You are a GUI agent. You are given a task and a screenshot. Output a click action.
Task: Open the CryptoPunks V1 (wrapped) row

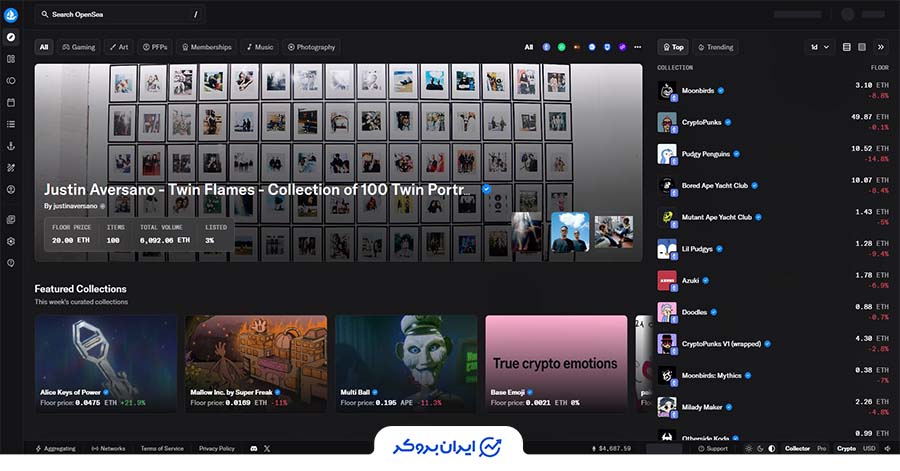click(x=773, y=344)
